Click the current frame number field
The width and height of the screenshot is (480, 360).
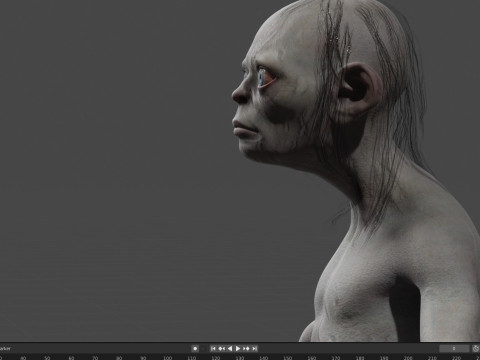click(x=454, y=349)
